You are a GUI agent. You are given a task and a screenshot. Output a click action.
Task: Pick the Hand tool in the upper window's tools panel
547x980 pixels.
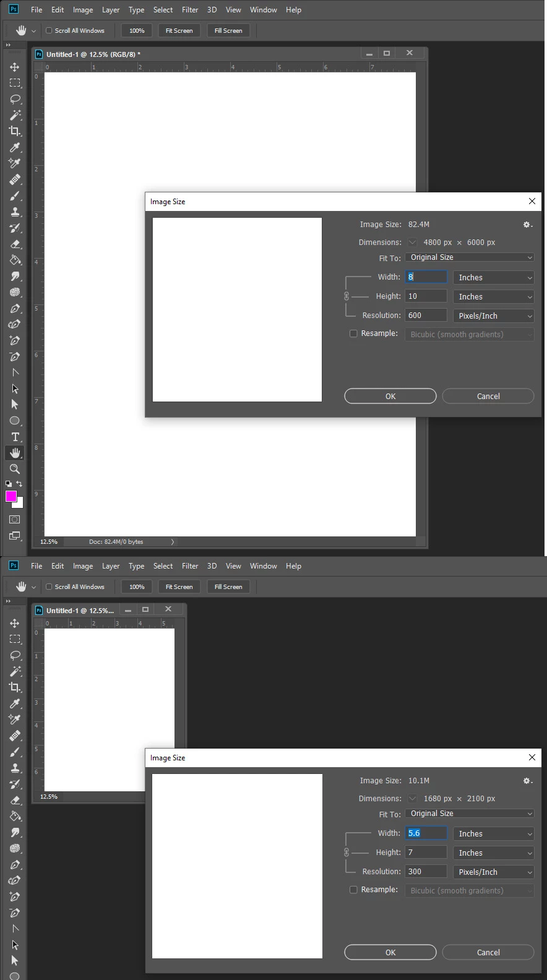coord(15,453)
